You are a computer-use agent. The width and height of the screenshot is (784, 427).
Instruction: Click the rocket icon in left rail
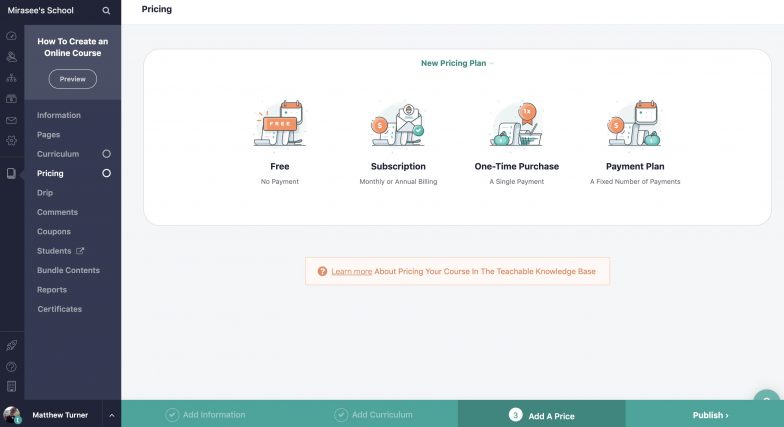[12, 346]
